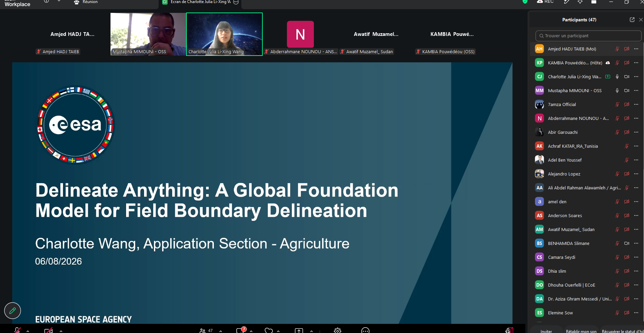Select Adel Ben Youssef in participants list

click(586, 160)
